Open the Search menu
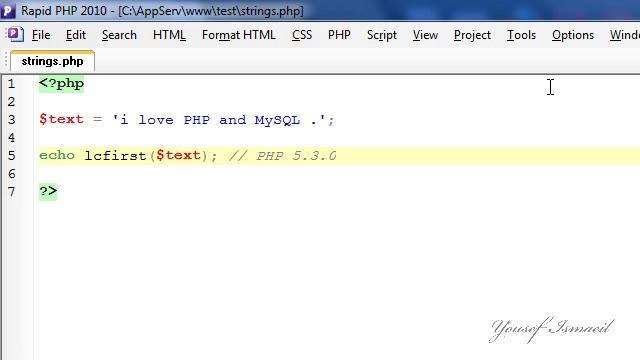Image resolution: width=640 pixels, height=360 pixels. (x=119, y=35)
